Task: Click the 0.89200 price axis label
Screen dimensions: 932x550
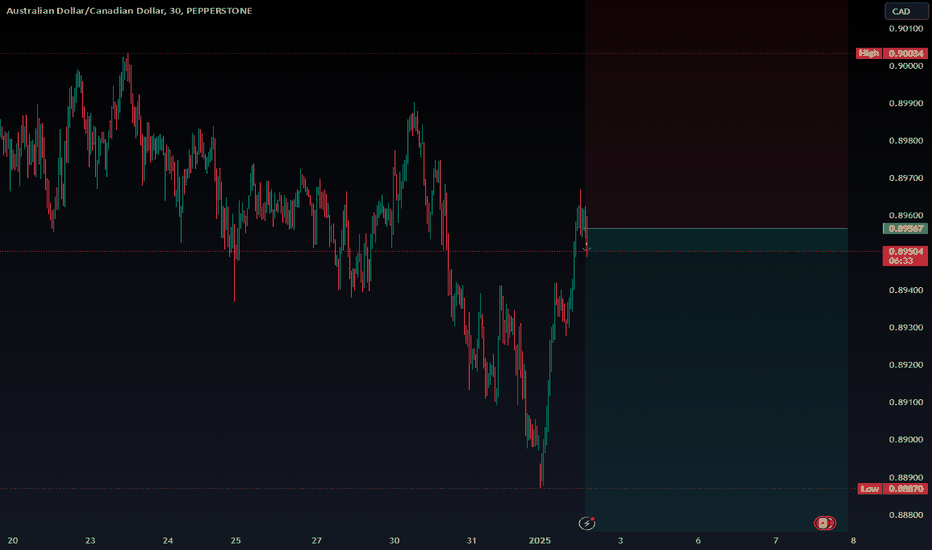Action: pyautogui.click(x=906, y=365)
